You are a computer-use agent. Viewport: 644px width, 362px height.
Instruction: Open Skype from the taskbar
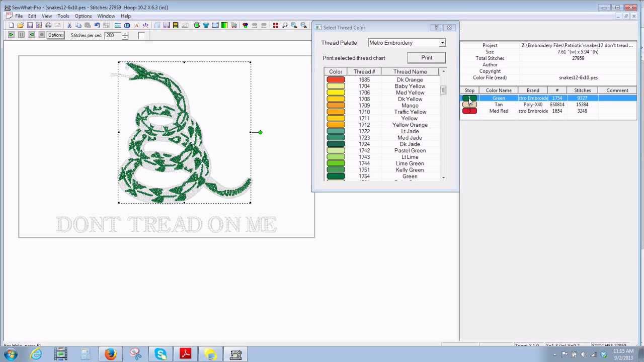click(160, 354)
